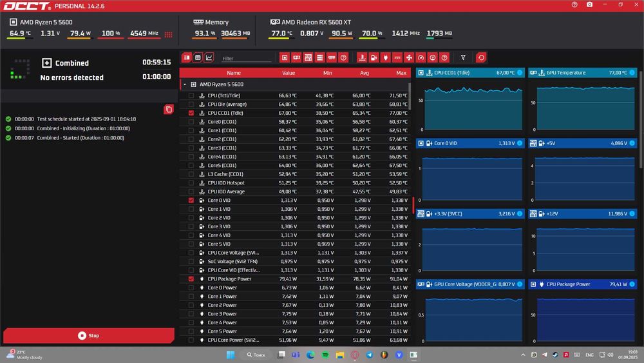Viewport: 644px width, 363px height.
Task: Click the blue round button on +12V graph
Action: pos(632,214)
